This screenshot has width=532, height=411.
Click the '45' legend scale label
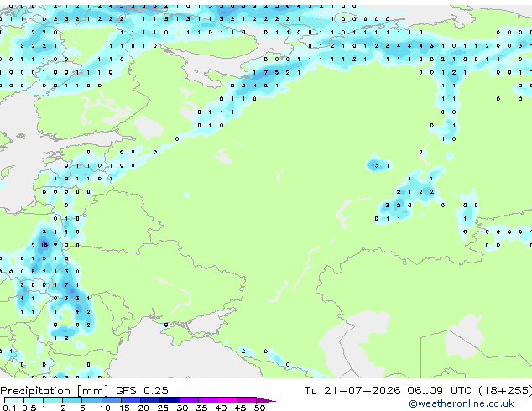pyautogui.click(x=240, y=408)
